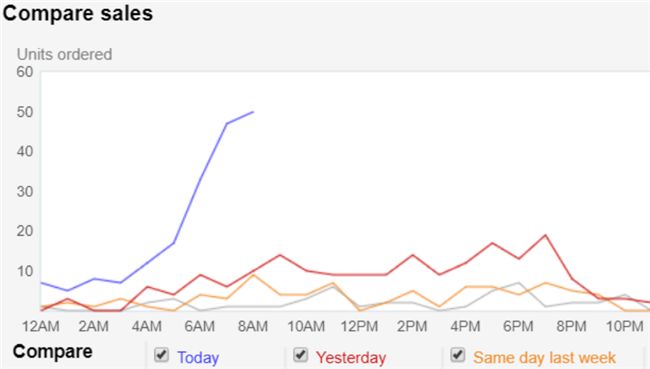Toggle the Same day last week checkbox
The height and width of the screenshot is (369, 650).
click(x=457, y=355)
